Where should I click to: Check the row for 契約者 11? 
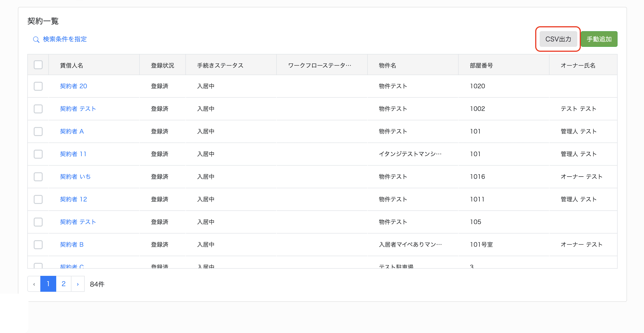(38, 154)
